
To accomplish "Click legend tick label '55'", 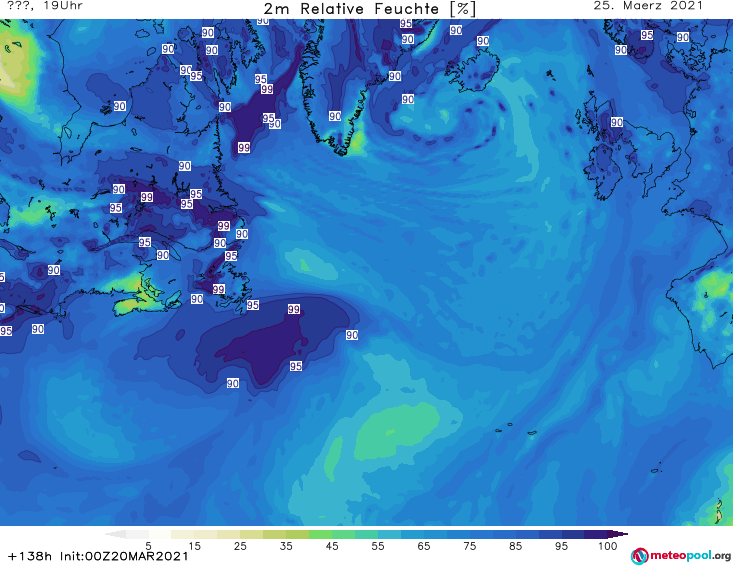I will (x=378, y=546).
